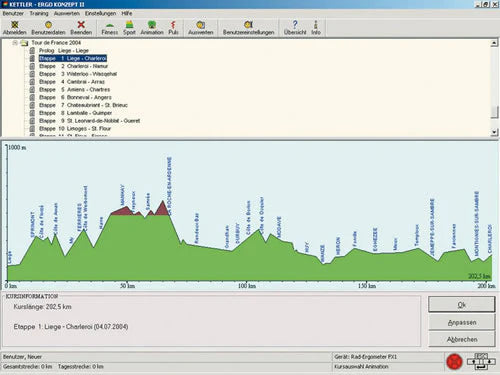The image size is (500, 375).
Task: Open the Benutzer menu
Action: (x=13, y=13)
